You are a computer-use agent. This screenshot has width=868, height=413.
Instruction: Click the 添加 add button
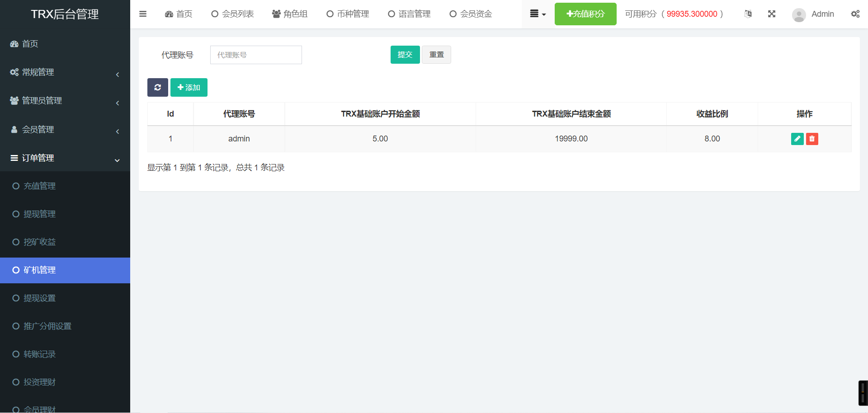[189, 87]
